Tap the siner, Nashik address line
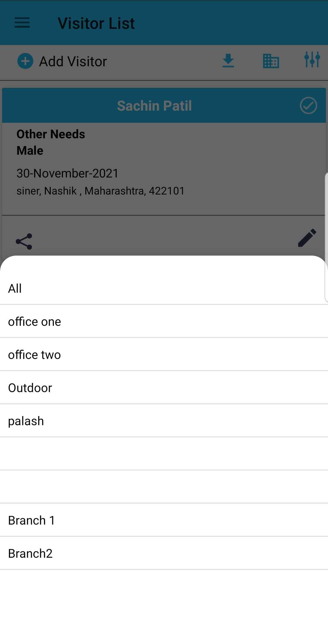The height and width of the screenshot is (644, 328). click(100, 191)
